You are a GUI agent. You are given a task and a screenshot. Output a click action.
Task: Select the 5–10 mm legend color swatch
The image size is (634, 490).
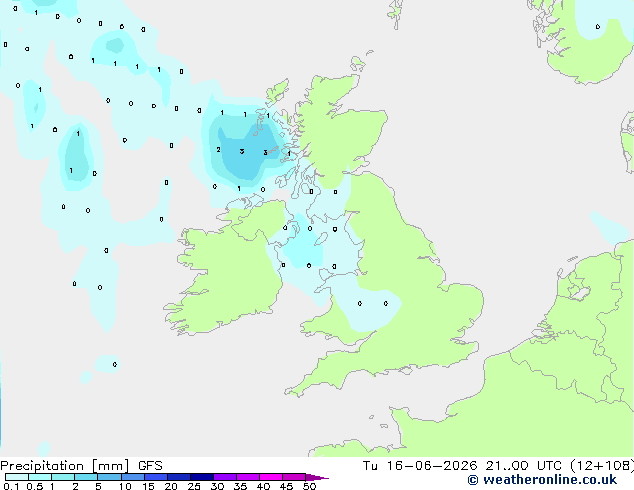click(x=109, y=477)
